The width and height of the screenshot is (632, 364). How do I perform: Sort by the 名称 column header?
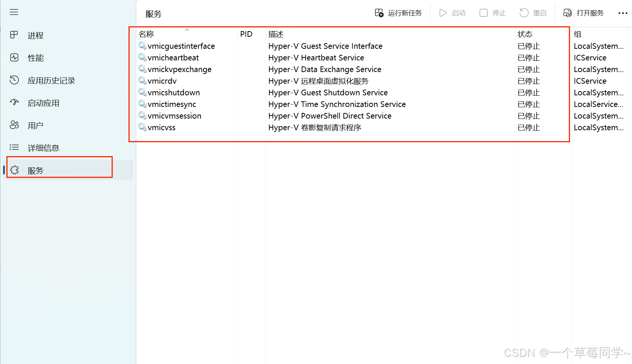click(146, 34)
